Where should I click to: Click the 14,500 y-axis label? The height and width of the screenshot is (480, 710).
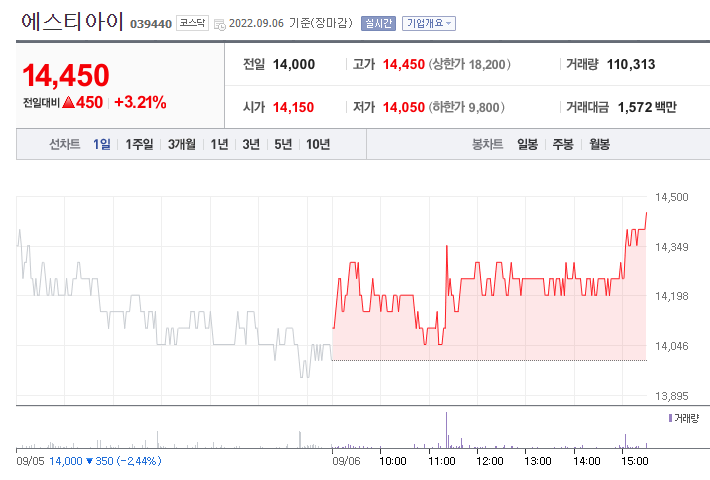pyautogui.click(x=672, y=197)
